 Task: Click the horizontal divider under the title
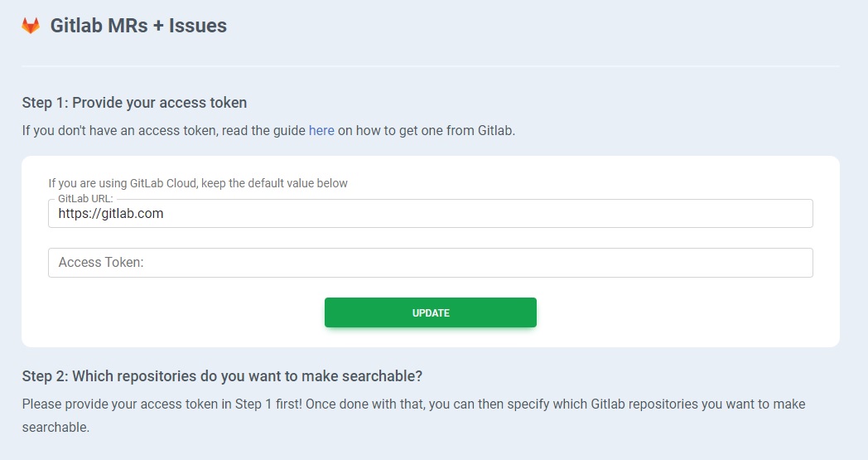click(430, 65)
